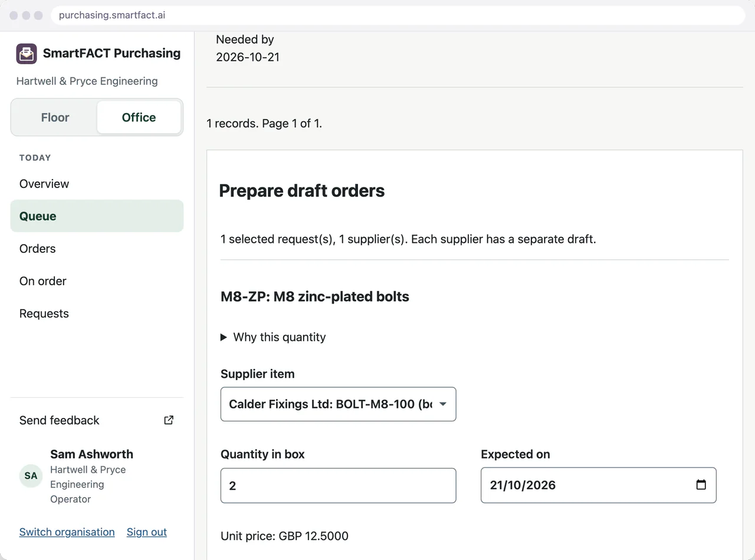
Task: Click the SmartFACT Purchasing logo icon
Action: pos(27,54)
